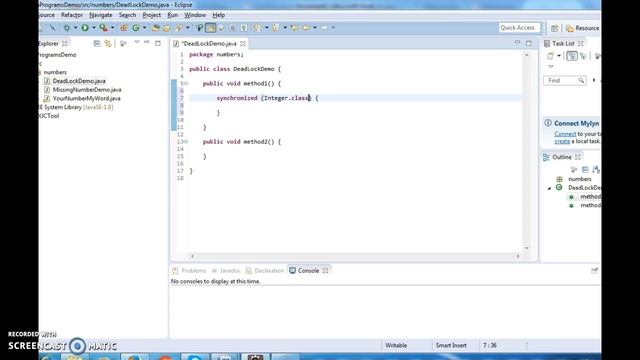Viewport: 640px width, 360px height.
Task: Select MissingNumberDemo.java in Package Explorer
Action: (x=87, y=90)
